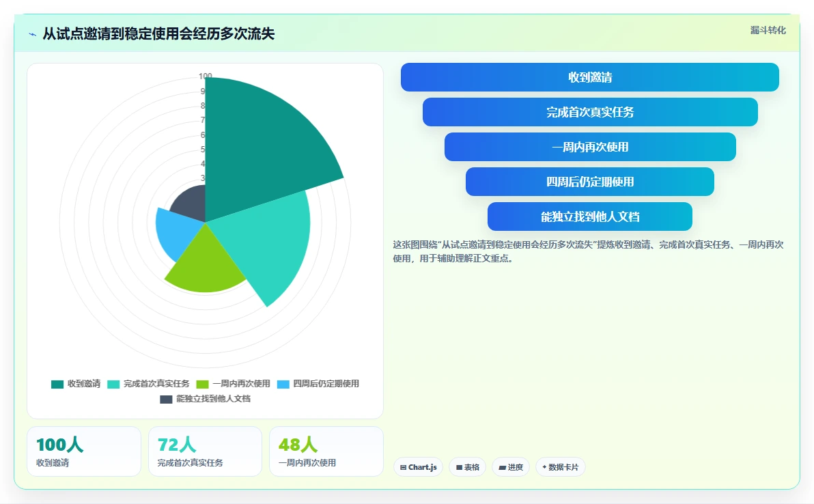Toggle the 一周内再次使用 legend color box

(x=202, y=384)
